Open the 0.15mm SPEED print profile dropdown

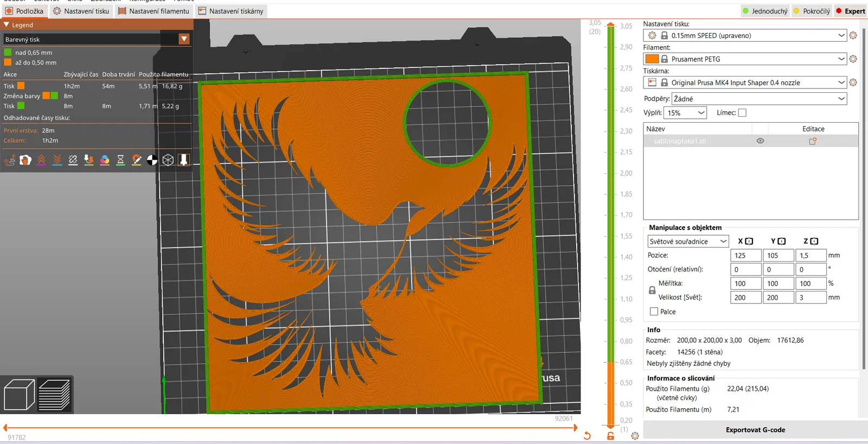pyautogui.click(x=745, y=35)
